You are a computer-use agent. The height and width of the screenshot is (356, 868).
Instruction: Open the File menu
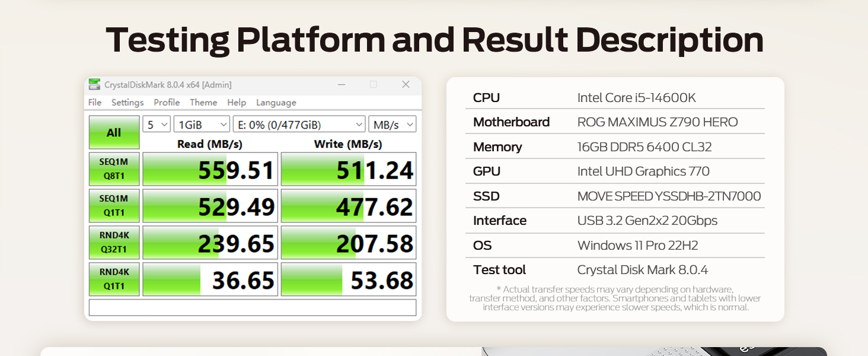click(95, 103)
